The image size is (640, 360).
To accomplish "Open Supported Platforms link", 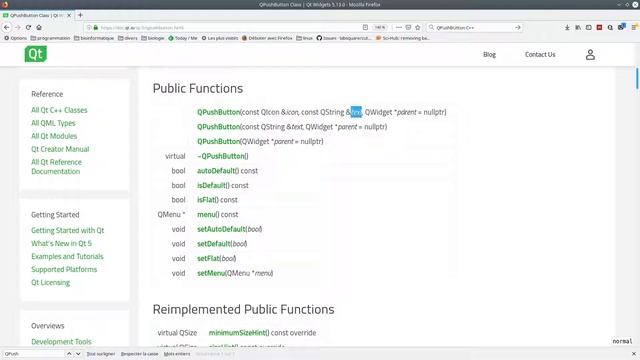I will (64, 270).
